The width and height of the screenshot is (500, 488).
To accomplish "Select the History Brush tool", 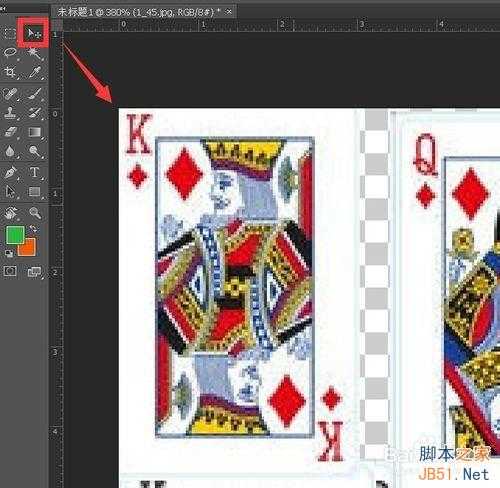I will 35,113.
